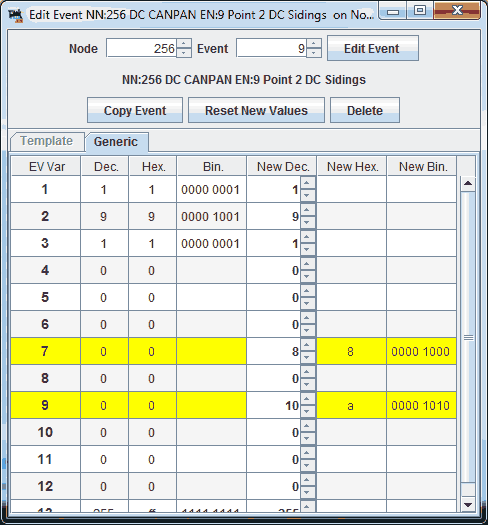Decrement New Dec. value for EV Var 8
Viewport: 488px width, 525px height.
click(307, 385)
